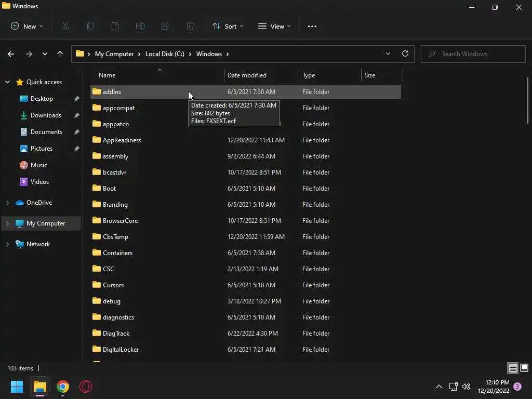Expand the My Computer tree node

click(7, 223)
